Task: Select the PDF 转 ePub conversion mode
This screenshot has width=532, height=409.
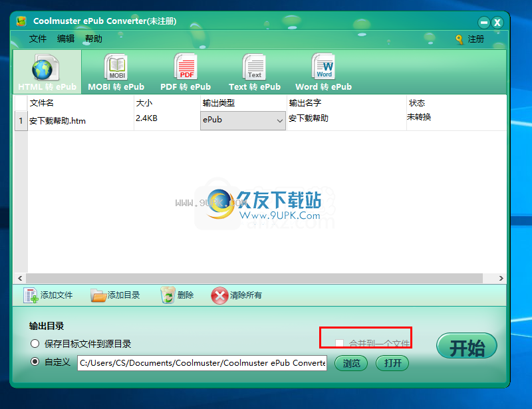Action: point(186,72)
